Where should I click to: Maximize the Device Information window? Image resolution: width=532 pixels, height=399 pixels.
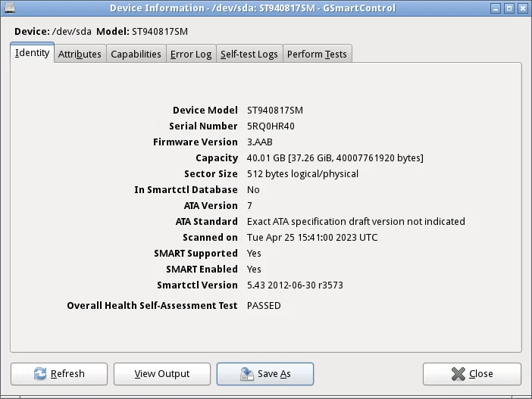509,8
